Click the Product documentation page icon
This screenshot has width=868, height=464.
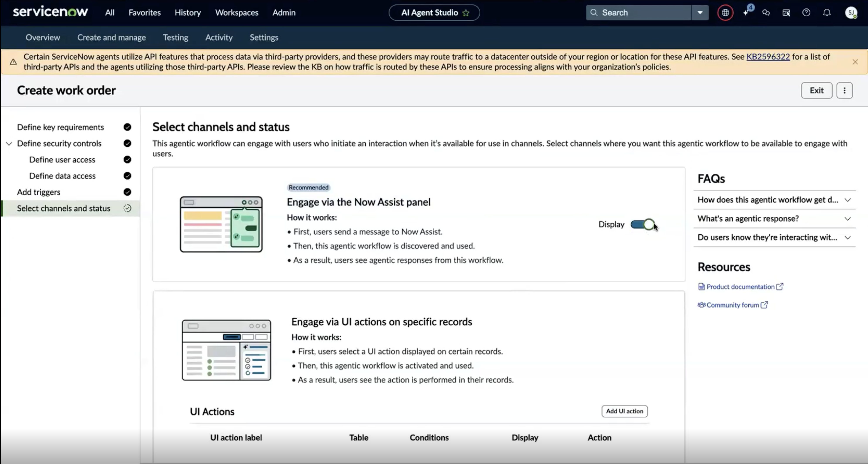click(x=701, y=286)
